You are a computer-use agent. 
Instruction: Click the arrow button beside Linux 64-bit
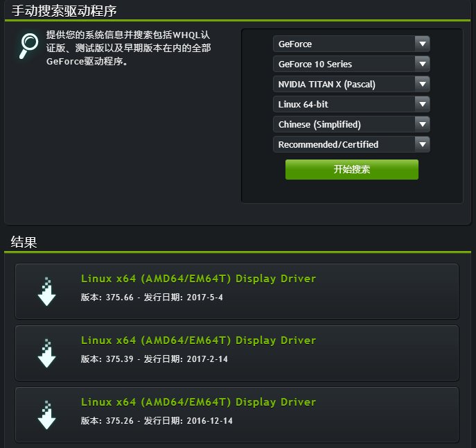tap(422, 104)
